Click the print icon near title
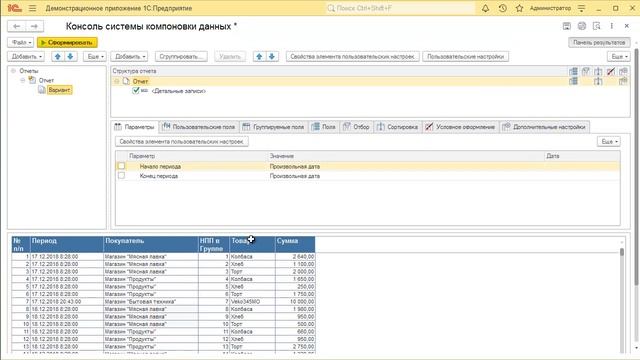The width and height of the screenshot is (640, 360). click(x=582, y=26)
